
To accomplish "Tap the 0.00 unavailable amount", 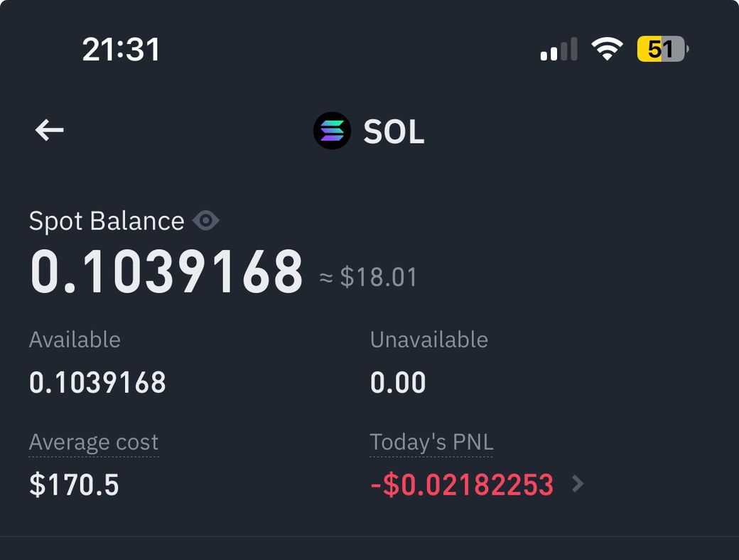I will (398, 383).
